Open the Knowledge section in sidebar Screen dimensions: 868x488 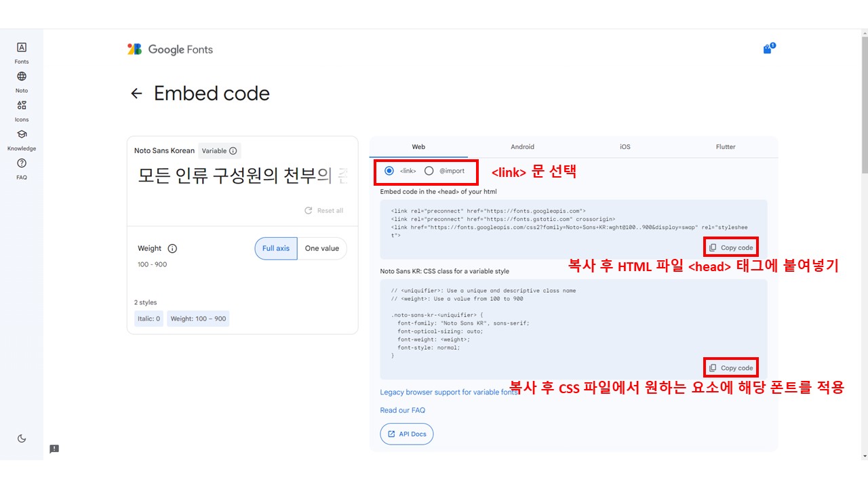coord(22,140)
